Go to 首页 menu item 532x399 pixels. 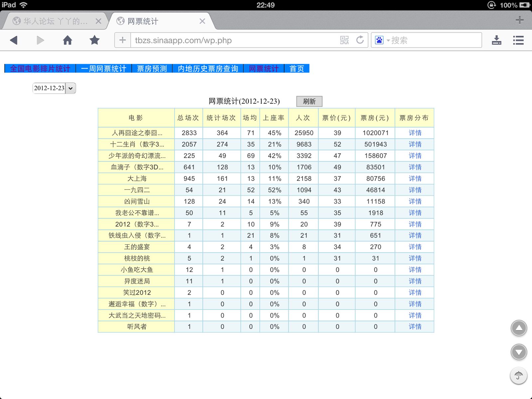(x=297, y=68)
